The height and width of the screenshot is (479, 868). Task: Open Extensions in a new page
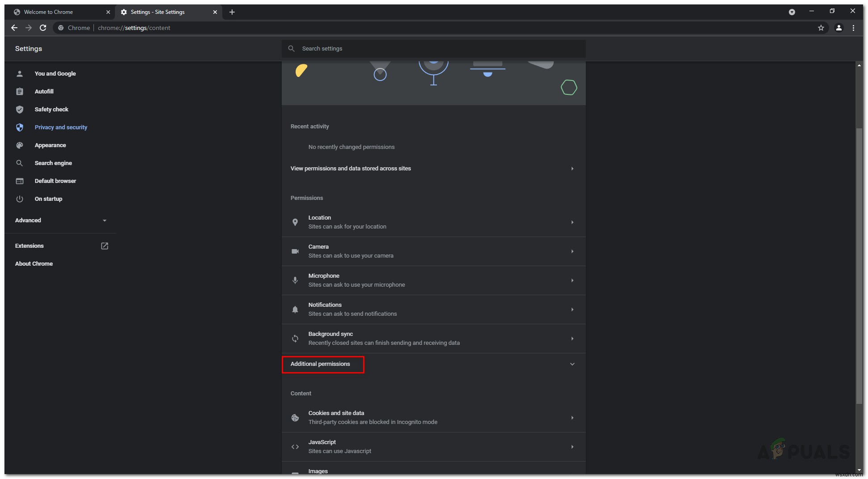click(x=104, y=246)
